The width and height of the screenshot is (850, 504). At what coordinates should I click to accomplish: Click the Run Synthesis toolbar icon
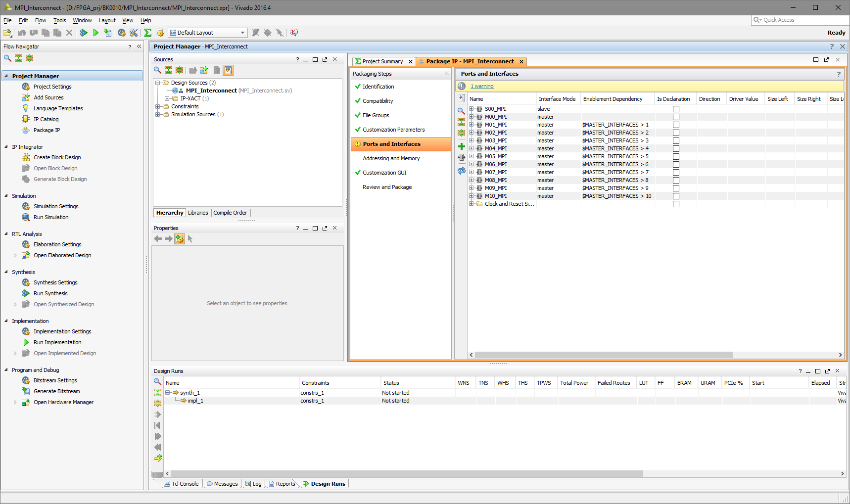click(x=84, y=33)
